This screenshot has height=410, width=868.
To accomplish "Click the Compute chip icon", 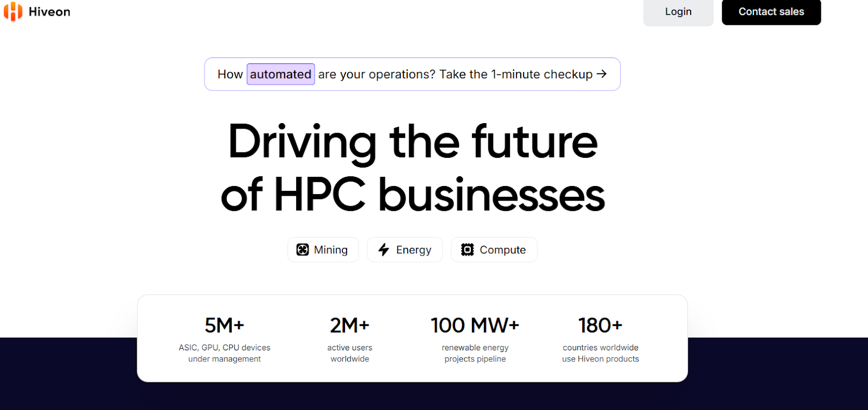I will [467, 249].
